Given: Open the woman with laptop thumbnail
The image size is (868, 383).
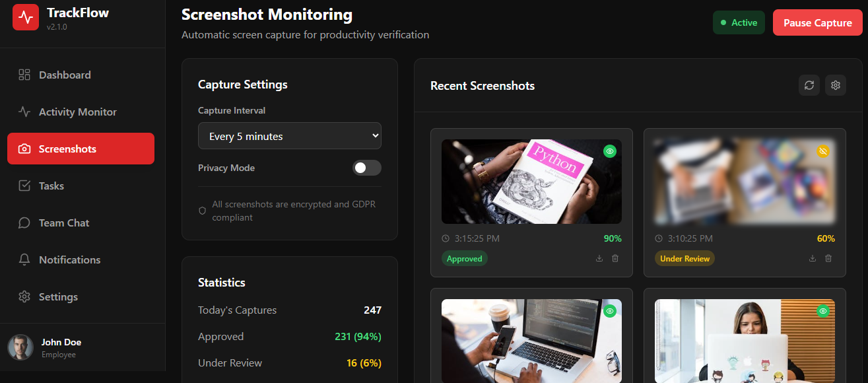Looking at the screenshot, I should pos(745,341).
